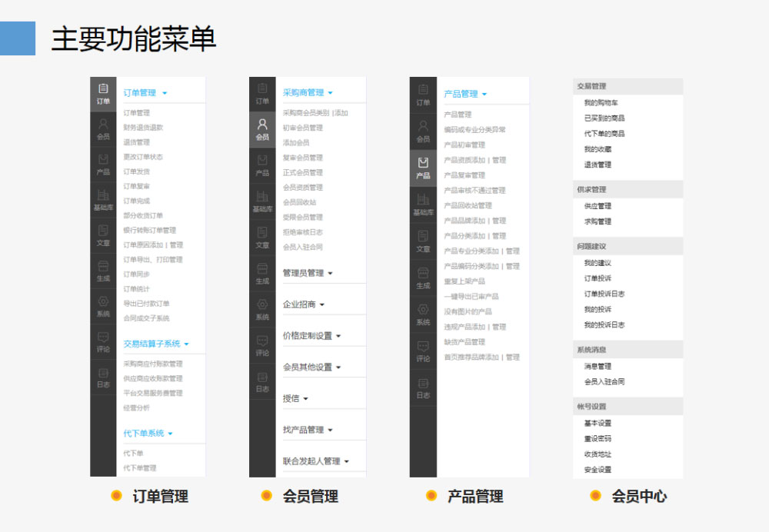Open 产品审核不通过管理 link
The image size is (769, 532).
pyautogui.click(x=474, y=191)
